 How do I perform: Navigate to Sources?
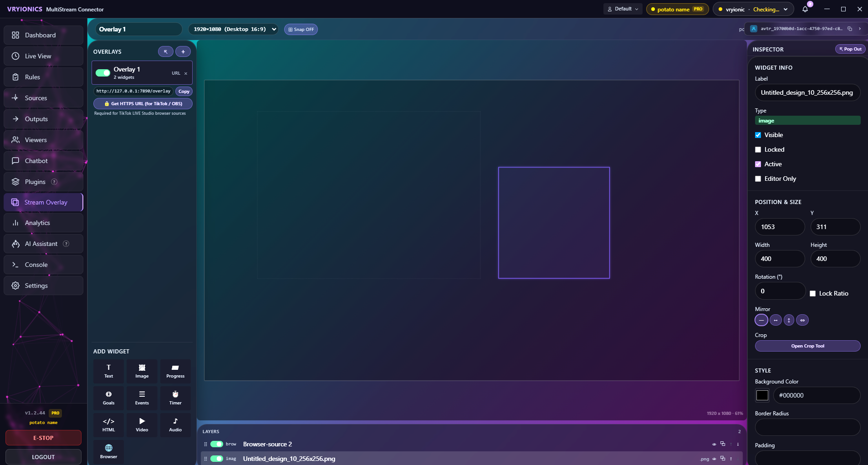coord(43,98)
